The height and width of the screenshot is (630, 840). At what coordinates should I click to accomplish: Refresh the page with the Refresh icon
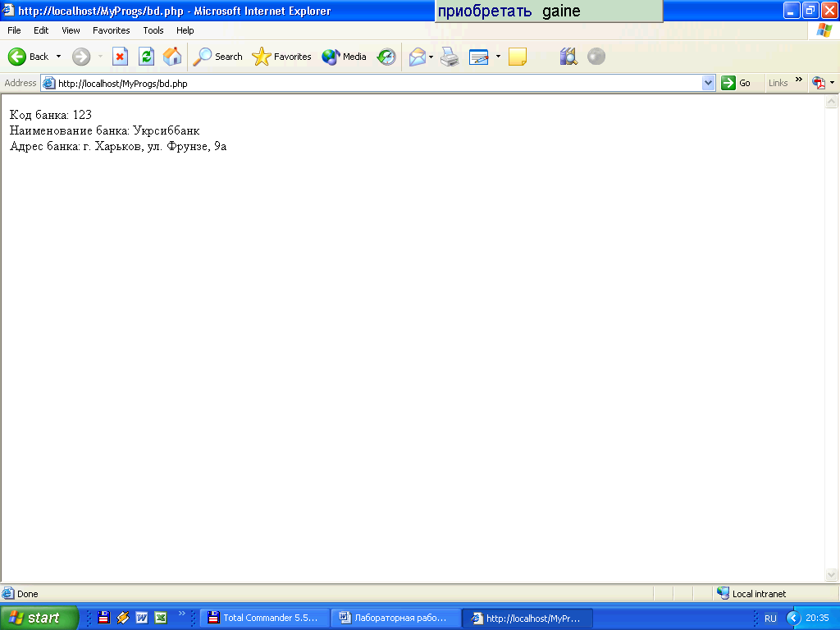click(x=146, y=57)
